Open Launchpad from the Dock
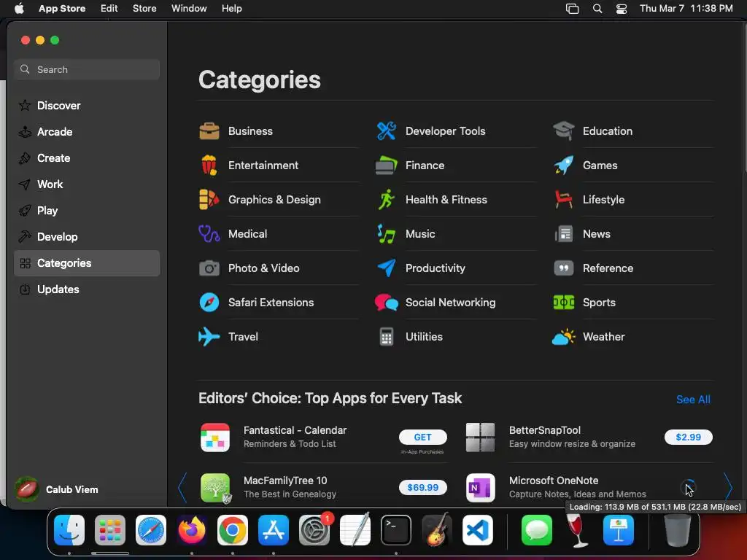The height and width of the screenshot is (560, 747). pos(110,530)
